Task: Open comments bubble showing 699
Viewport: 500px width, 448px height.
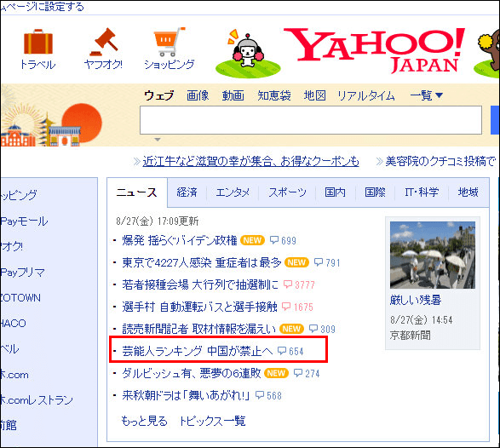Action: (283, 240)
